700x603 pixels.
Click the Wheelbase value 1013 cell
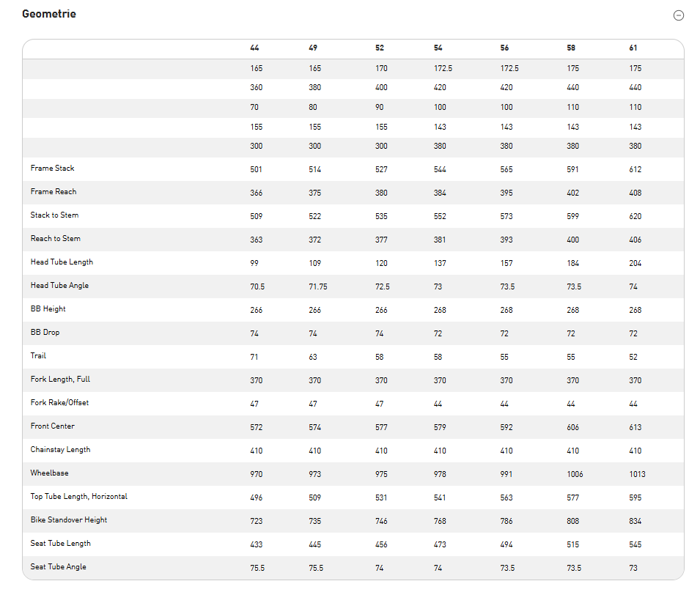637,474
